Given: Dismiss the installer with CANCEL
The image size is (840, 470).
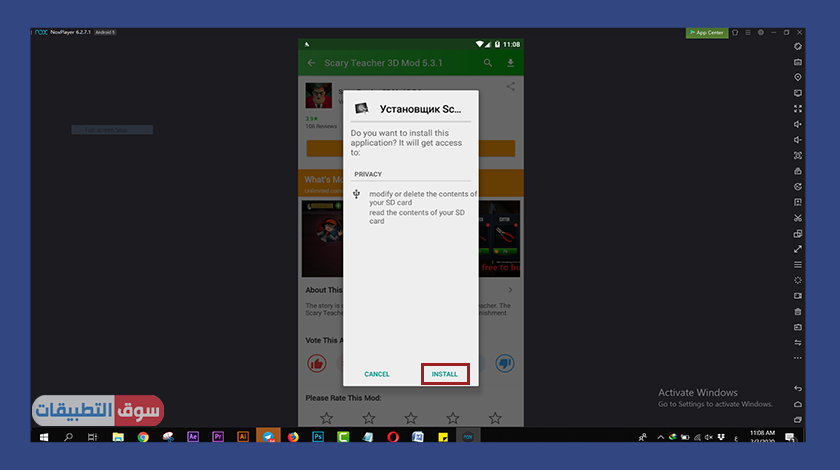Looking at the screenshot, I should pyautogui.click(x=377, y=374).
